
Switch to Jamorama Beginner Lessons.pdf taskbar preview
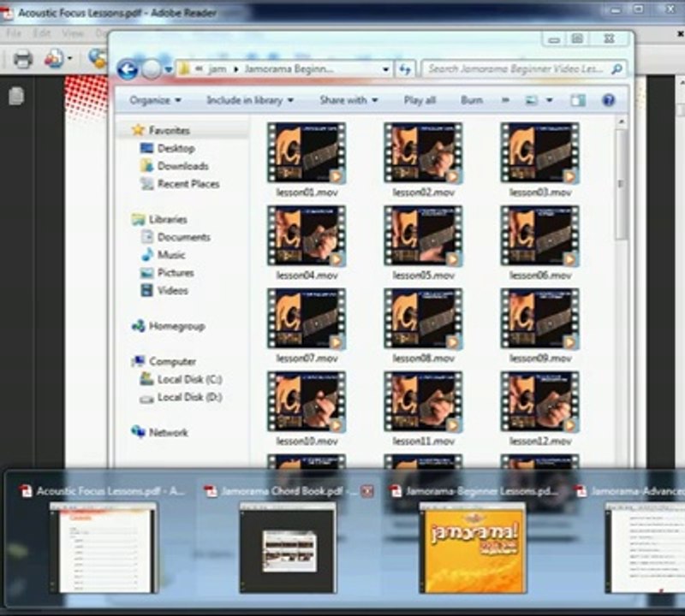[x=474, y=540]
